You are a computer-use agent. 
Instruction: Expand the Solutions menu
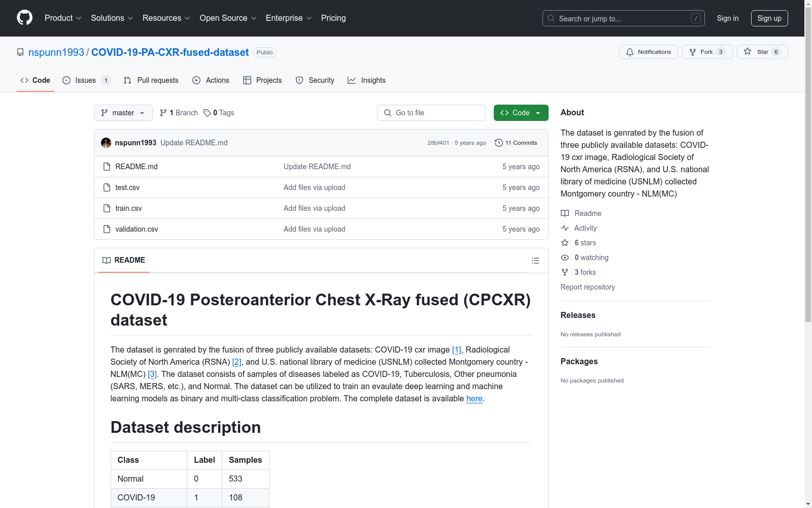point(112,18)
